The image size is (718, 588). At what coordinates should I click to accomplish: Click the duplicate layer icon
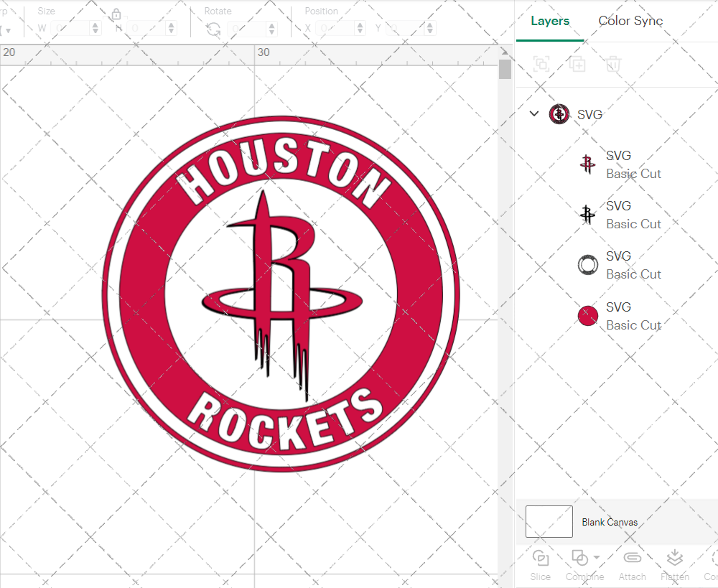[x=577, y=64]
